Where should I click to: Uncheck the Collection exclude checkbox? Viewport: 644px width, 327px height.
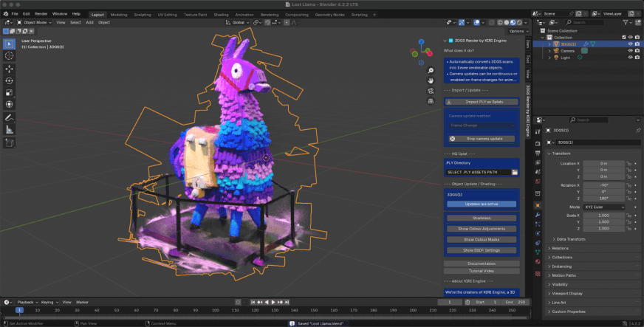point(624,37)
